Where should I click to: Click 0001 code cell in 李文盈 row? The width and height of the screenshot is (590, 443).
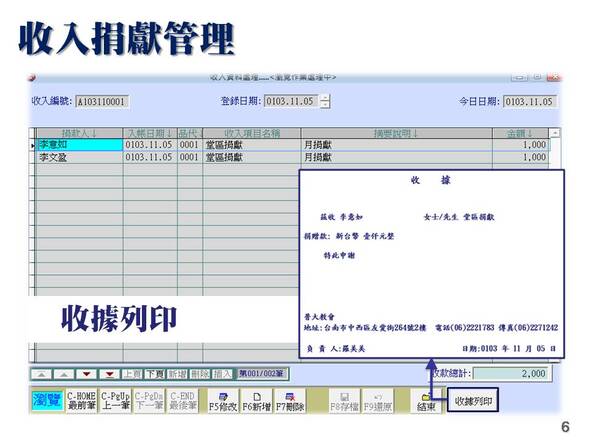point(190,157)
